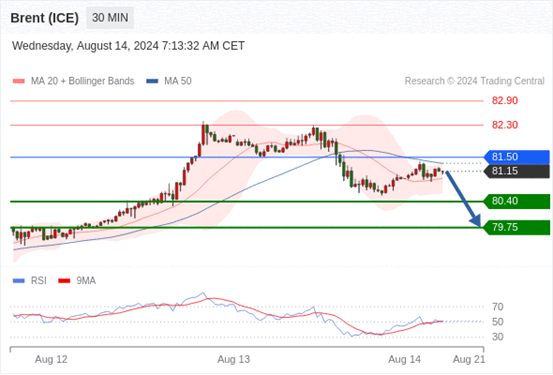
Task: Click the black 81.15 current price tag
Action: pos(517,171)
